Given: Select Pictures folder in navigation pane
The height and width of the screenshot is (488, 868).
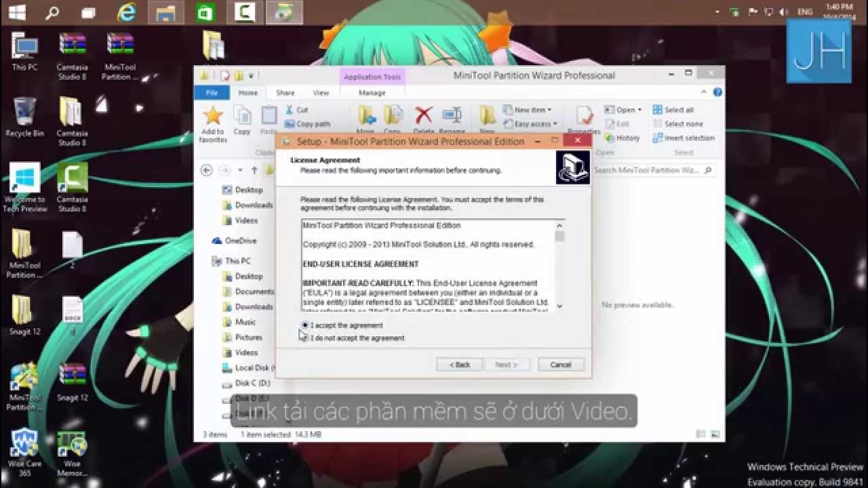Looking at the screenshot, I should (242, 337).
